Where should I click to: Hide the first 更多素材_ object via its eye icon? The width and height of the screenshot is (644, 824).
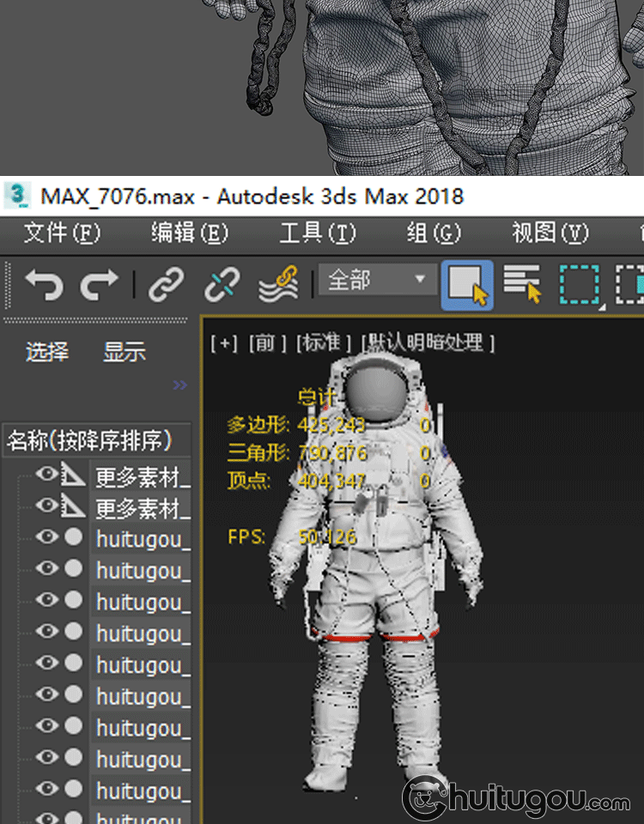tap(46, 474)
